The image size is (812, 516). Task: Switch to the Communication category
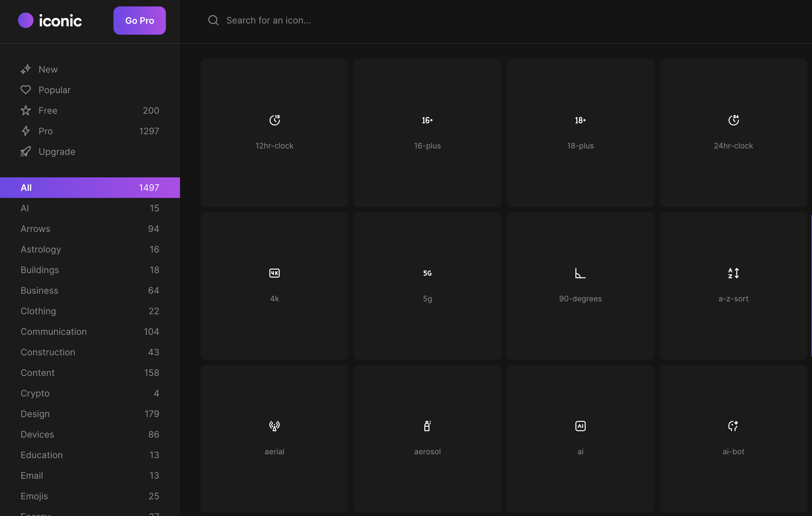(54, 332)
